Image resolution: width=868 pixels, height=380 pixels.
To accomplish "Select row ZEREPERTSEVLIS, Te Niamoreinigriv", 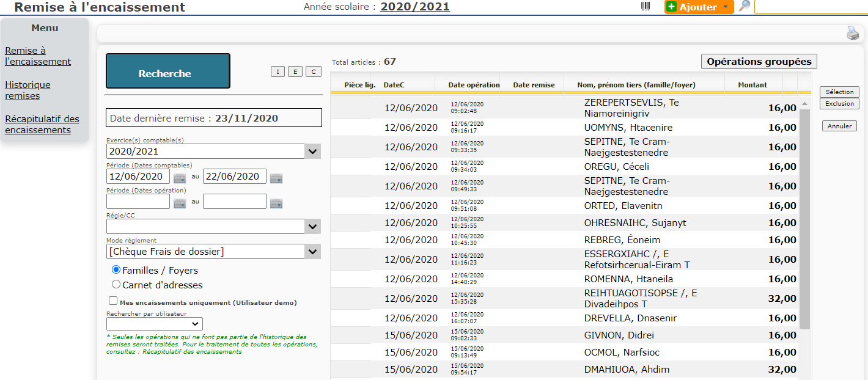I will coord(564,108).
